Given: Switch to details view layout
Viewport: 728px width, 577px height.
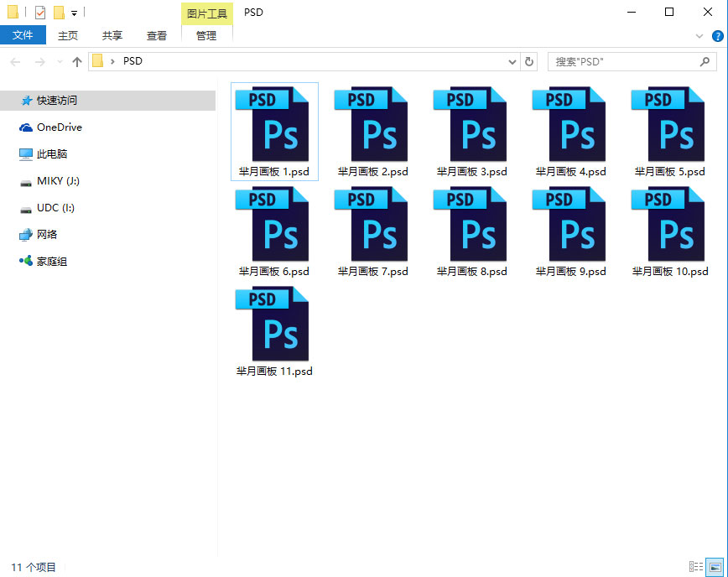Looking at the screenshot, I should pos(696,566).
